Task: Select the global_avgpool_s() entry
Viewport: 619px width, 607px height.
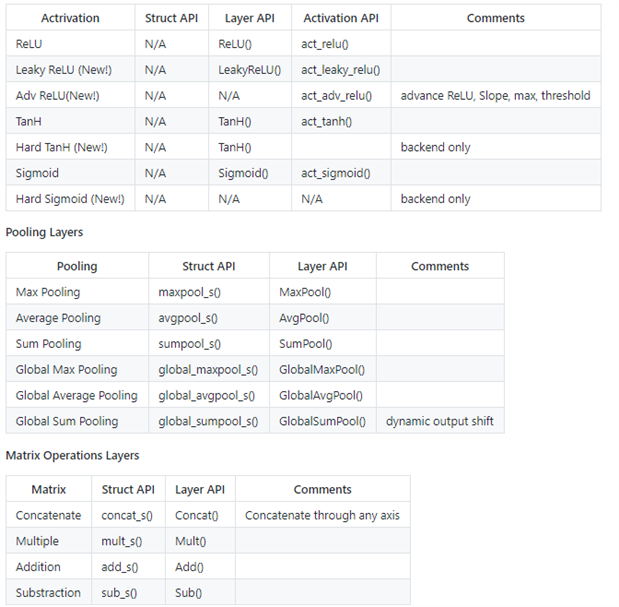Action: tap(207, 396)
